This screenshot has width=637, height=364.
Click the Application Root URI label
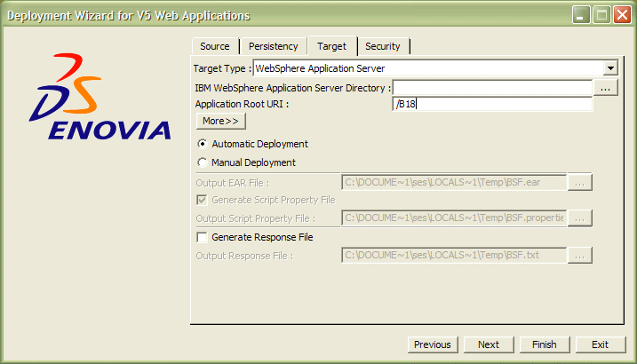242,104
